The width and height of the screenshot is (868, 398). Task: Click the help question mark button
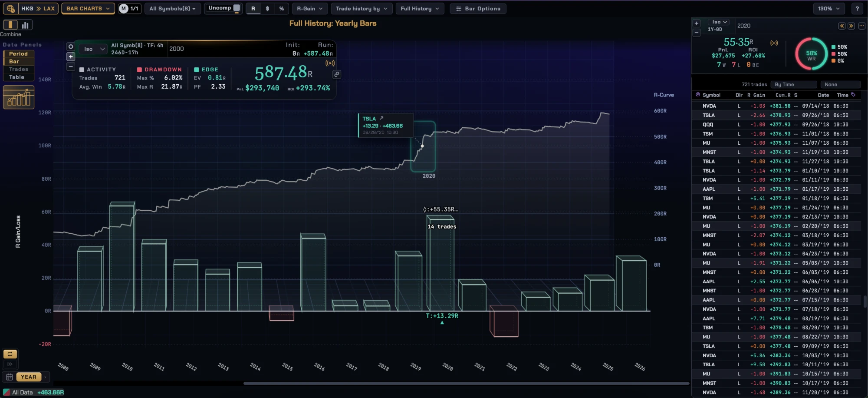(x=857, y=9)
